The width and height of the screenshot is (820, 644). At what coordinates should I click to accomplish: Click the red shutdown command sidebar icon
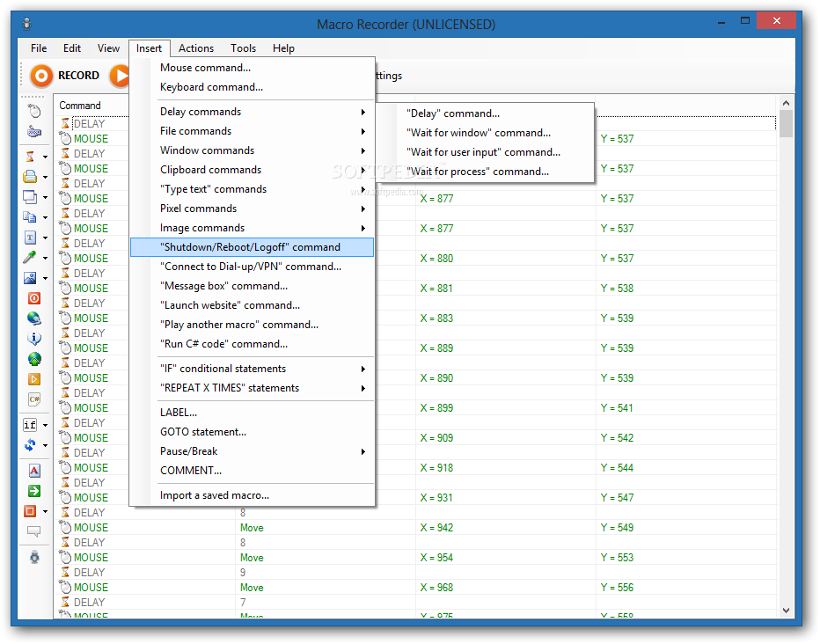34,298
